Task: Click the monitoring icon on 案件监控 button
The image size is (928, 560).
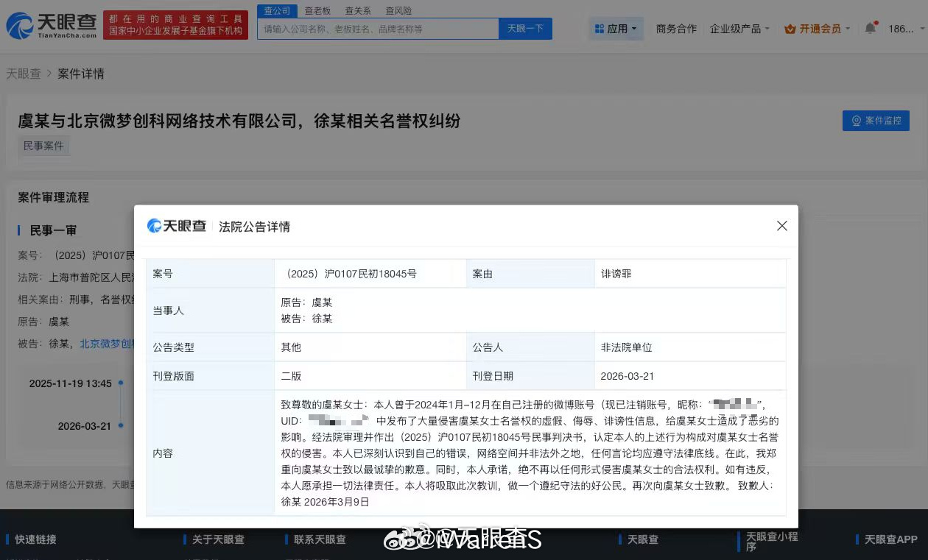Action: (x=855, y=121)
